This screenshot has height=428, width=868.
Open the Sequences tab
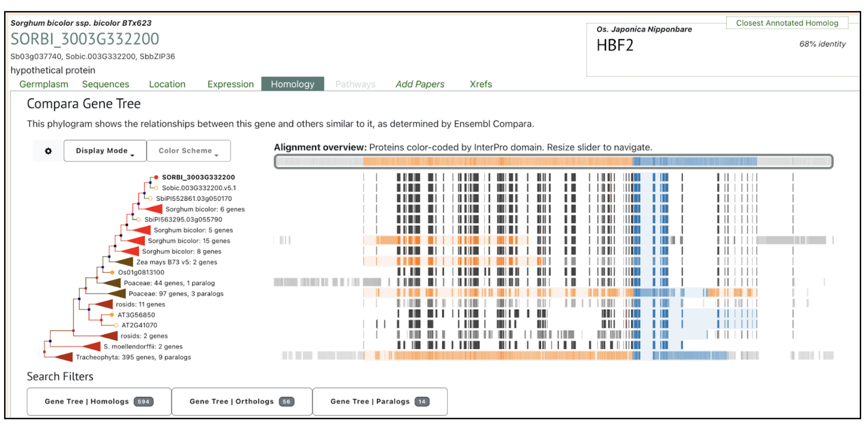[105, 84]
